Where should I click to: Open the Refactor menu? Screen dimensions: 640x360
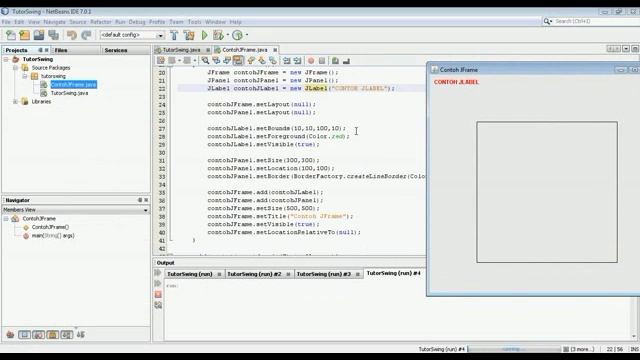click(x=101, y=22)
